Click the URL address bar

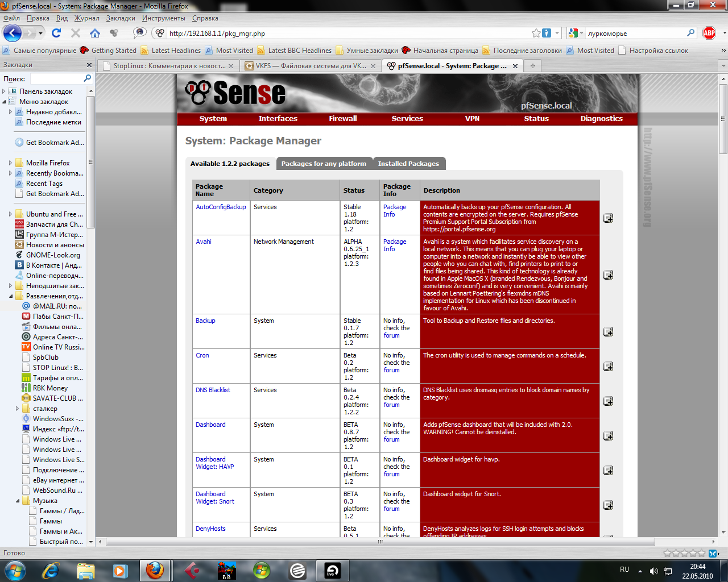349,34
